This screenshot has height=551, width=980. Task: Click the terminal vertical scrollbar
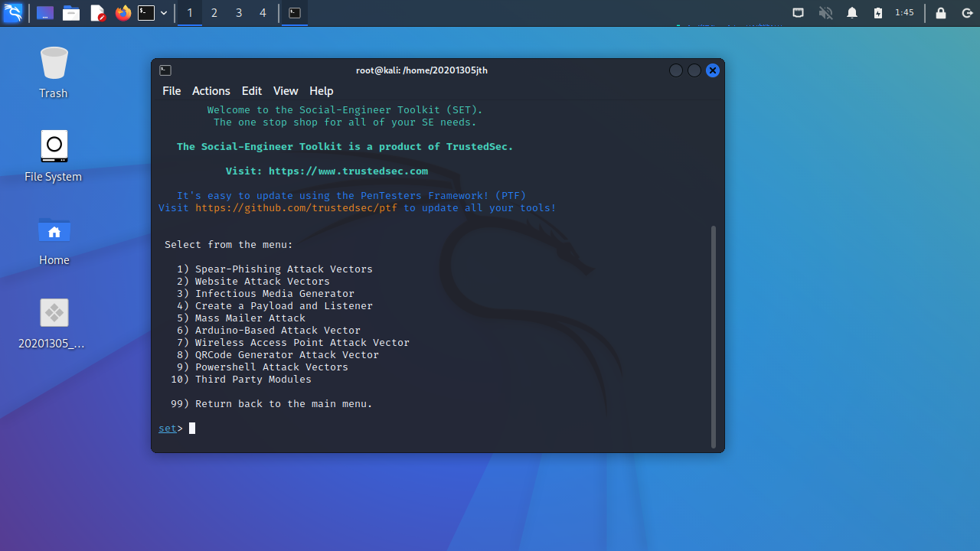pos(714,337)
